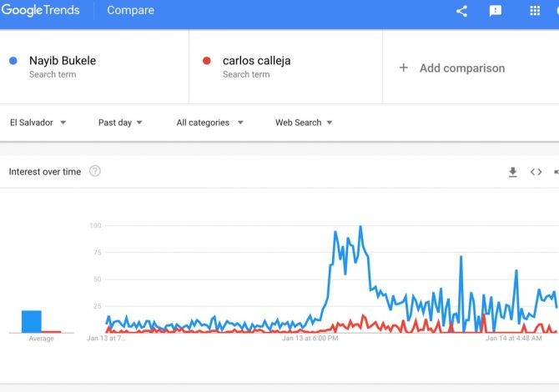Click the plus icon to add comparison
Viewport: 559px width, 392px height.
click(x=403, y=68)
